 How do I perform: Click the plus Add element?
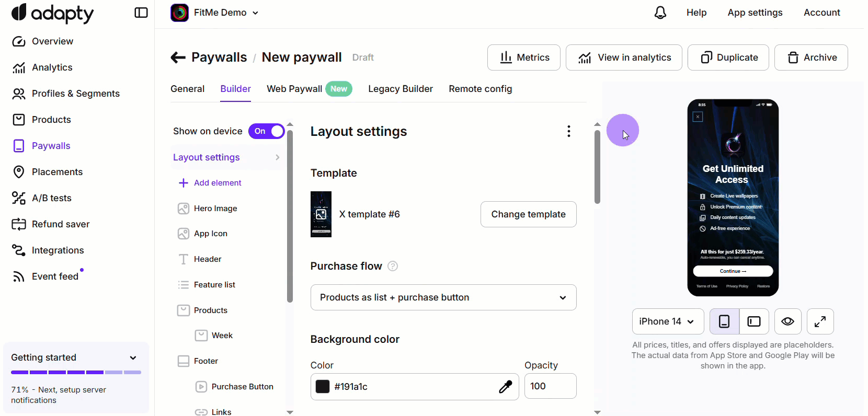click(210, 183)
